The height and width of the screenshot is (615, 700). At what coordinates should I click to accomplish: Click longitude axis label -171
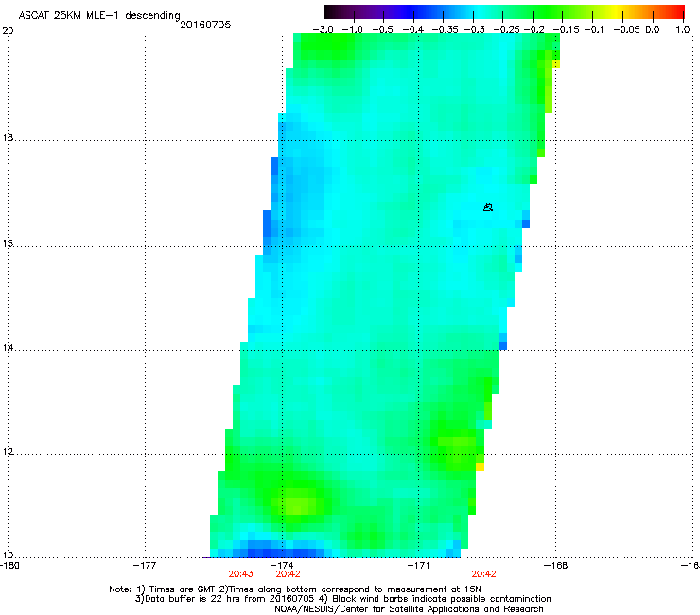click(419, 565)
